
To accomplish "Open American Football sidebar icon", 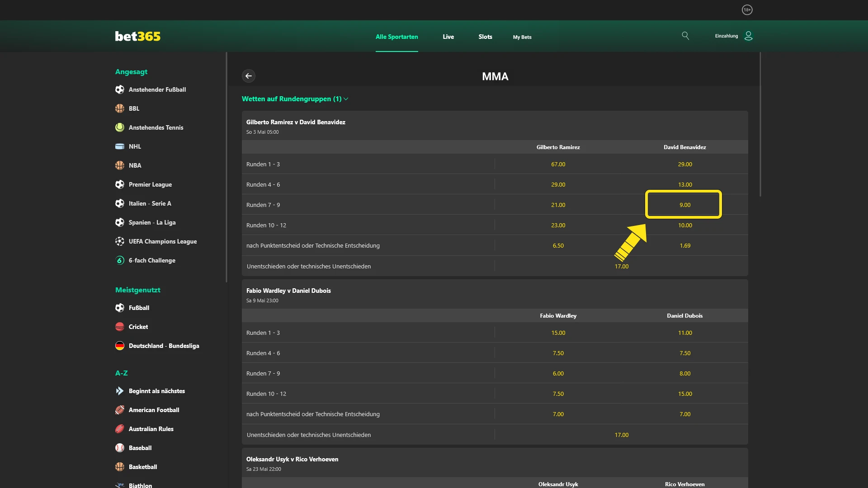I will click(119, 410).
